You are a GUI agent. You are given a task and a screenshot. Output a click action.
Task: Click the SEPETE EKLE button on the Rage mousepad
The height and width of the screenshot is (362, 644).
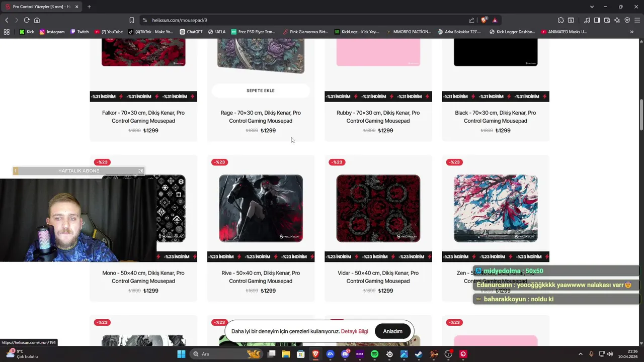pyautogui.click(x=261, y=90)
